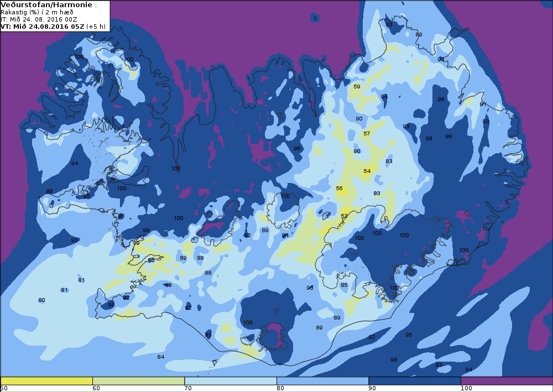
Task: Click the light blue 70–80 legend swatch
Action: [231, 381]
